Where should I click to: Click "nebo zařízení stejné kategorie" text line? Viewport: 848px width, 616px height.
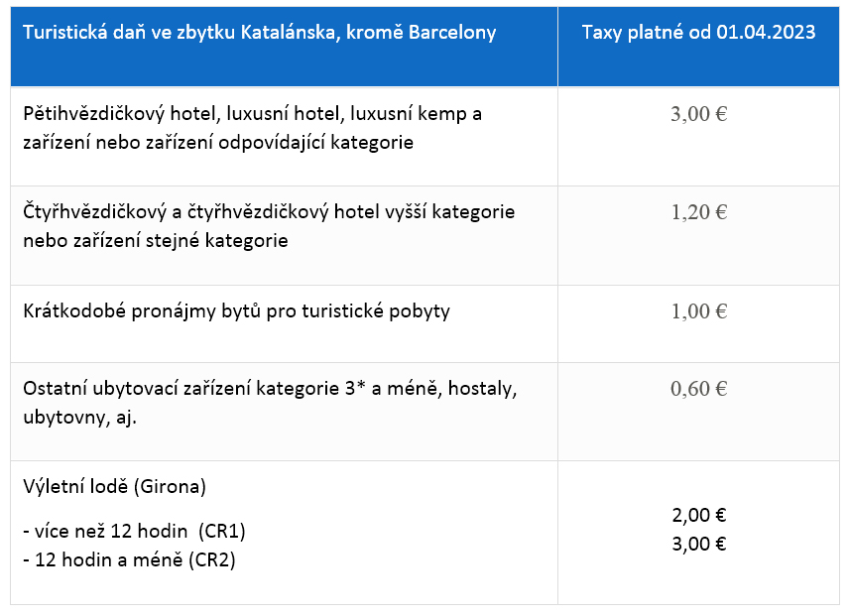(x=156, y=240)
